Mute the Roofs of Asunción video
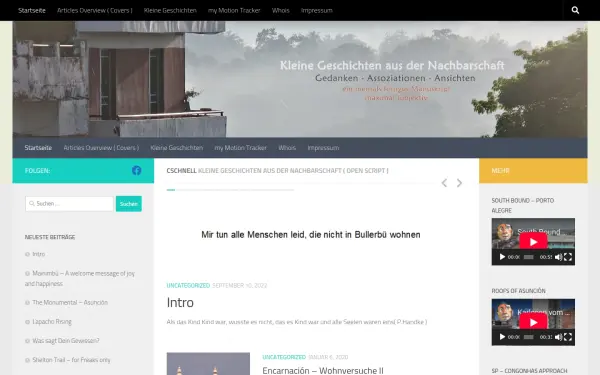The image size is (600, 375). point(558,337)
